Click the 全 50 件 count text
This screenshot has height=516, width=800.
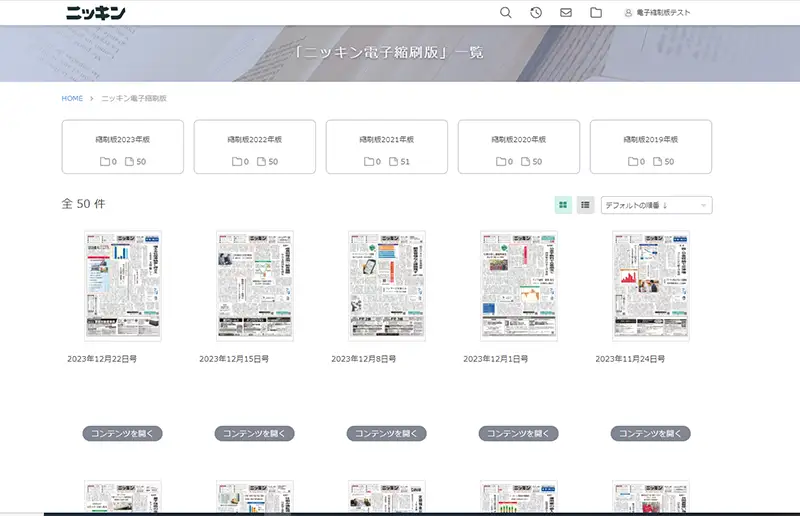(x=84, y=204)
